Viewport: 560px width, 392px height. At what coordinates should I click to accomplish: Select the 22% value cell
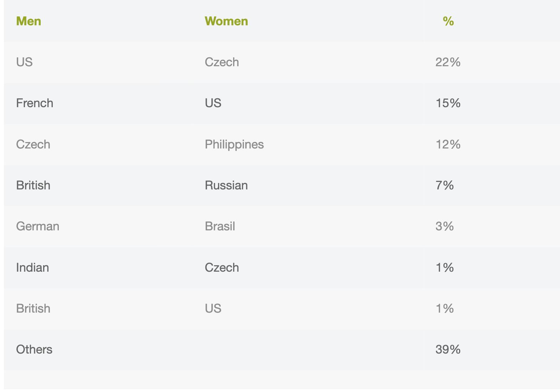click(x=448, y=62)
